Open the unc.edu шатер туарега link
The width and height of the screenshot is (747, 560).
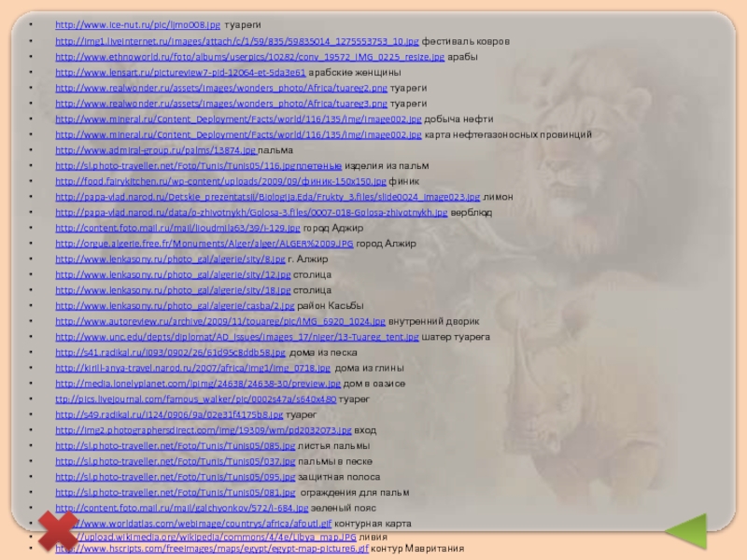tap(237, 337)
